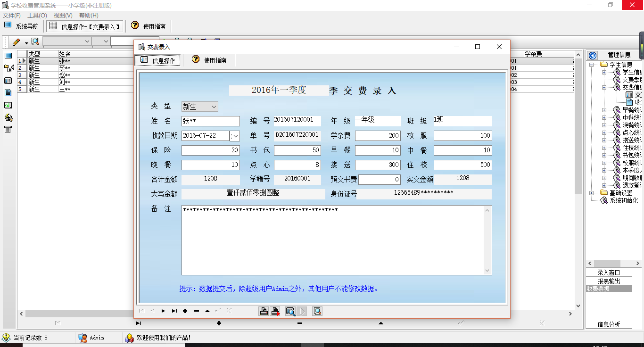Expand the 住校统计 tree node

pos(604,148)
